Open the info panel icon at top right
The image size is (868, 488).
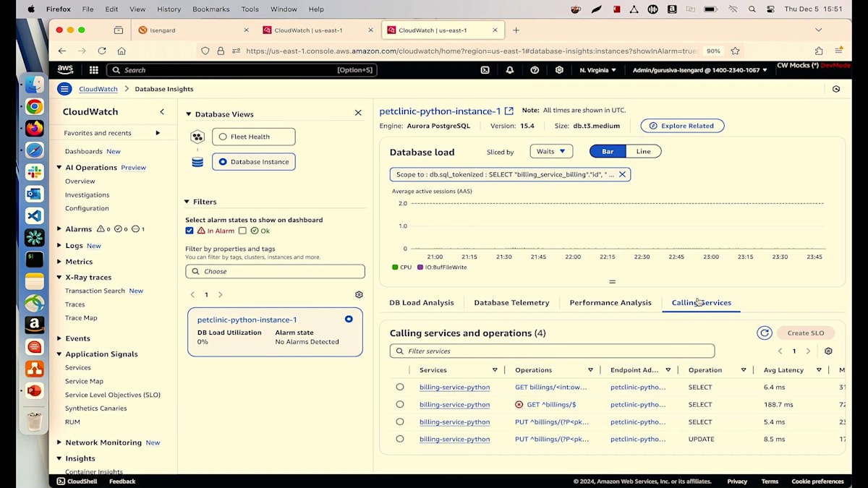click(x=836, y=89)
